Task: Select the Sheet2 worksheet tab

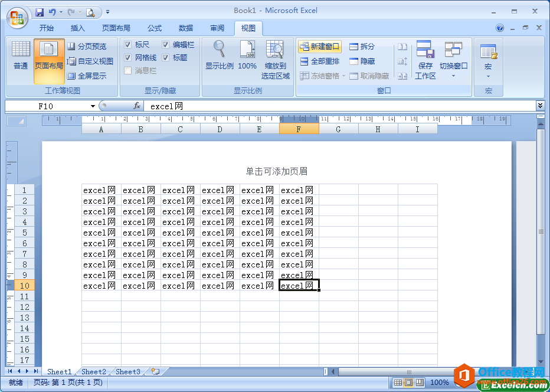Action: (x=93, y=371)
